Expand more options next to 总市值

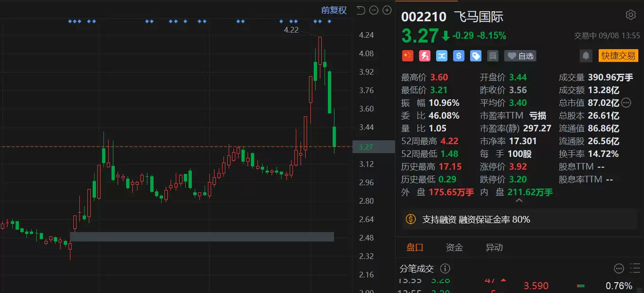coord(627,103)
